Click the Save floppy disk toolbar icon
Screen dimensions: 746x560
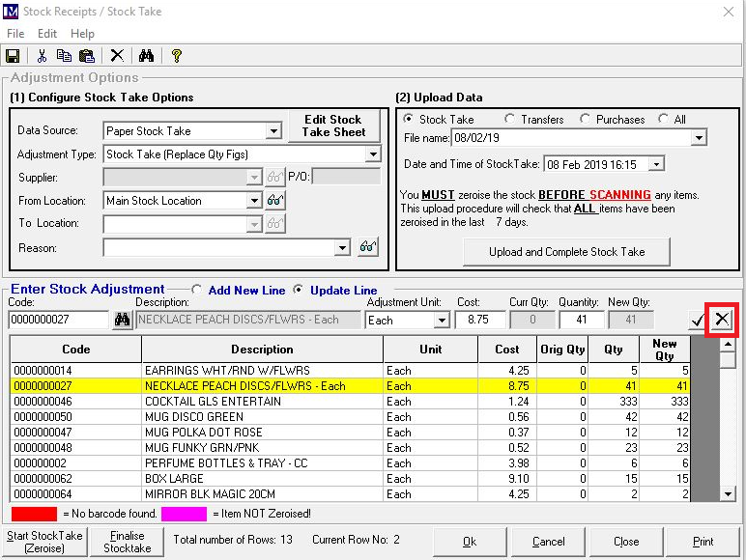pyautogui.click(x=14, y=56)
